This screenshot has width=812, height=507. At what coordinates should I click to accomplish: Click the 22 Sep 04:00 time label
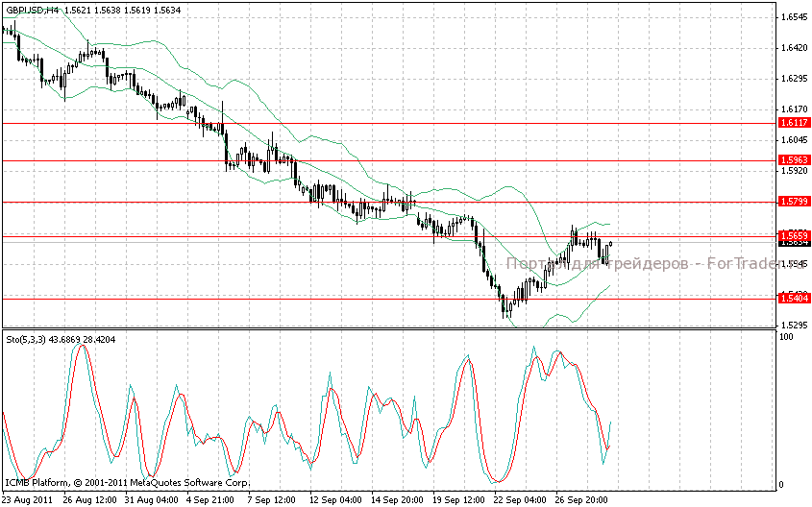pyautogui.click(x=520, y=499)
